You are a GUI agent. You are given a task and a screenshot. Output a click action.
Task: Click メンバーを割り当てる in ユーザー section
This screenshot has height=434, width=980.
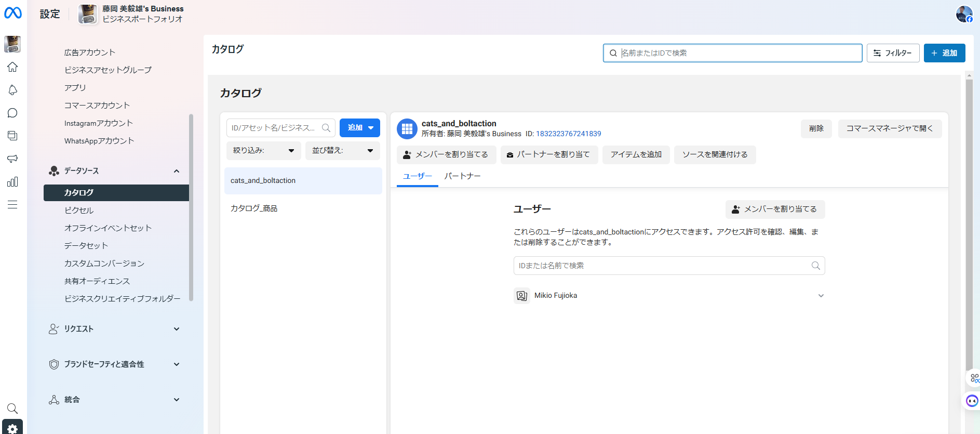(775, 209)
